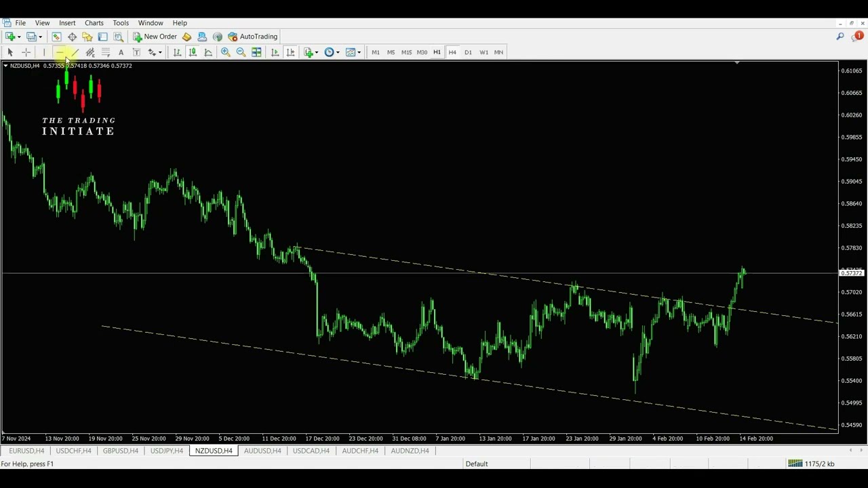The image size is (868, 488).
Task: Enable the Chart Shift toggle
Action: (290, 52)
